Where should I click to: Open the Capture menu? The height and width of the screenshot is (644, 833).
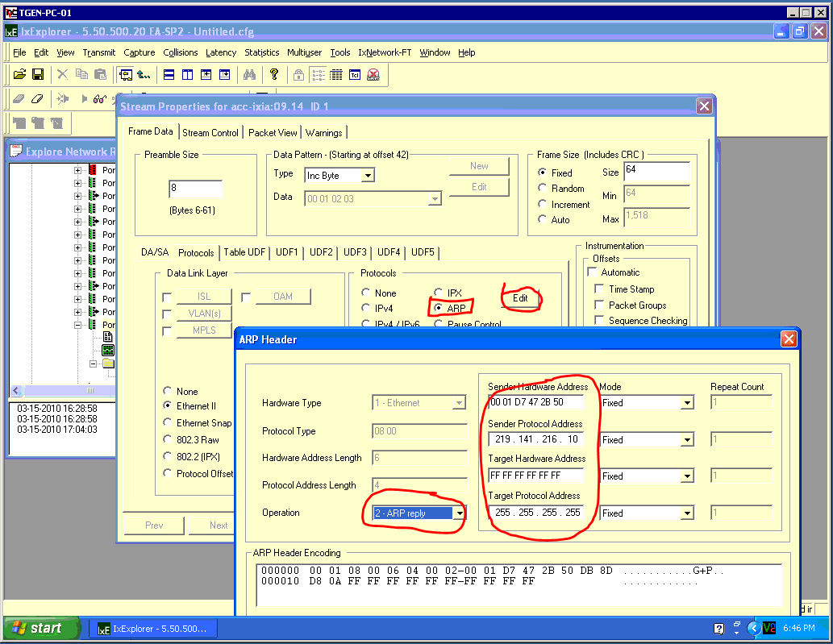[140, 52]
